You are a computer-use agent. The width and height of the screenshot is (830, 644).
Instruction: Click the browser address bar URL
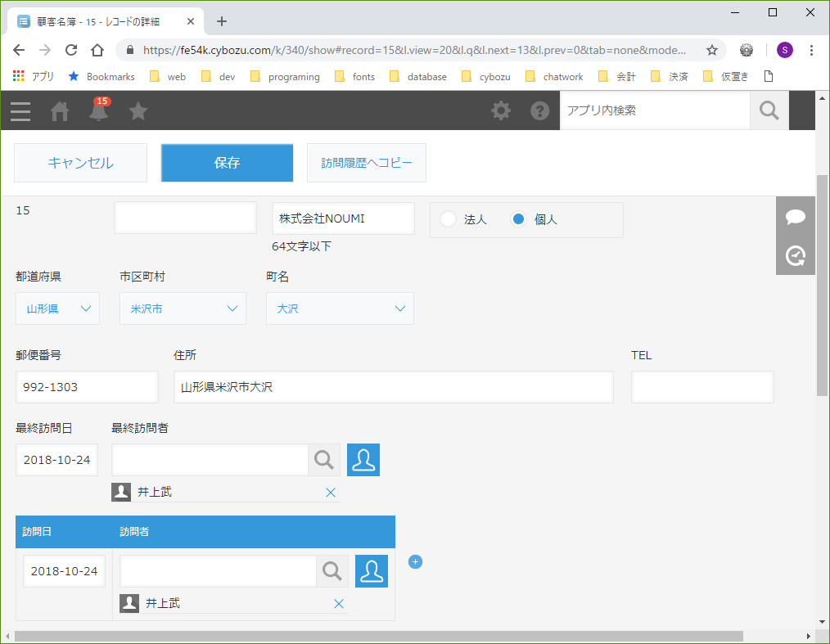(x=414, y=50)
